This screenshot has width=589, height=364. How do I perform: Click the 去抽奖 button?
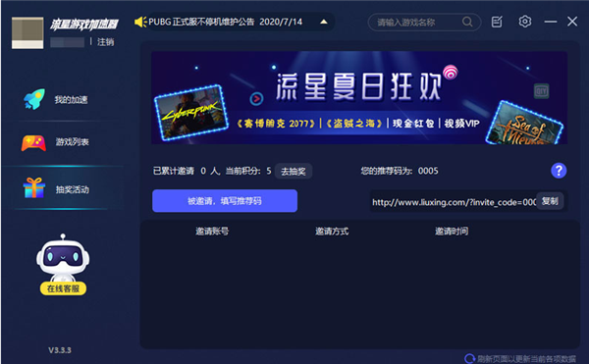293,172
